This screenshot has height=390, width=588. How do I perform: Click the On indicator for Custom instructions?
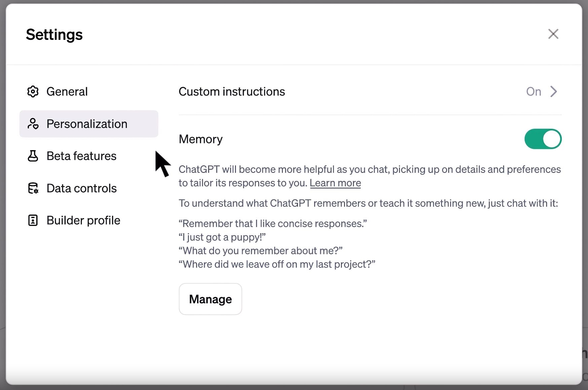click(533, 91)
